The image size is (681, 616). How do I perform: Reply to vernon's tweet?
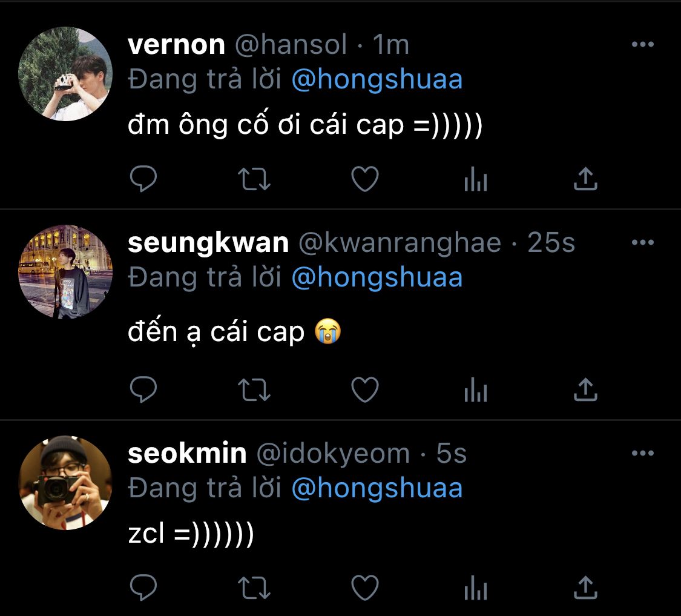coord(143,179)
